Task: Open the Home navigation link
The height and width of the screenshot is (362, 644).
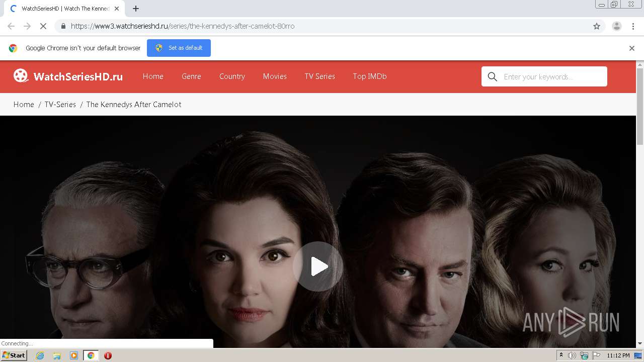Action: pos(153,76)
